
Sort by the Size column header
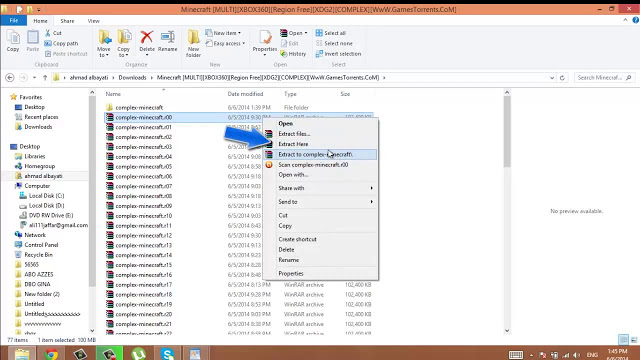345,94
